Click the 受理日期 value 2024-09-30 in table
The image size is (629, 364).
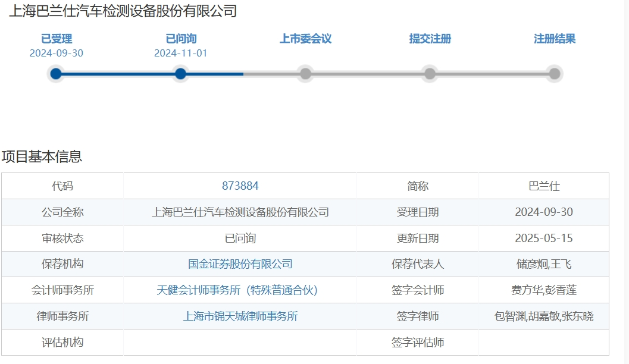coord(544,212)
